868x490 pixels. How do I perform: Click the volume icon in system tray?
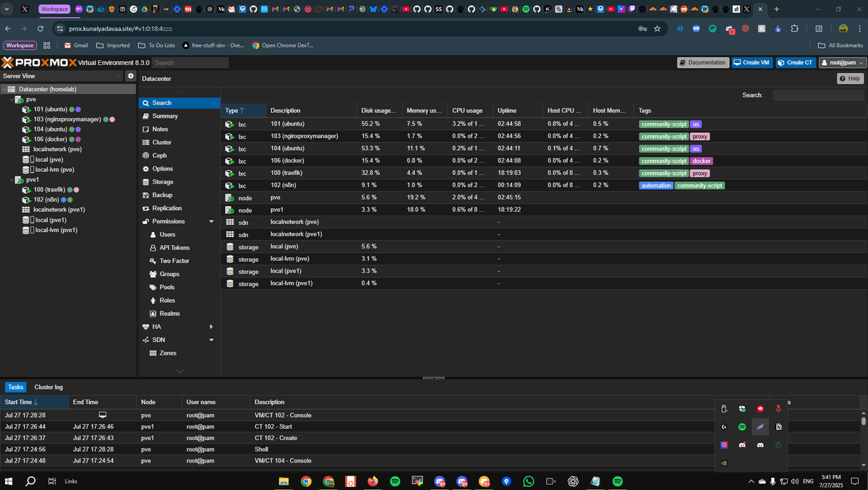pos(795,481)
